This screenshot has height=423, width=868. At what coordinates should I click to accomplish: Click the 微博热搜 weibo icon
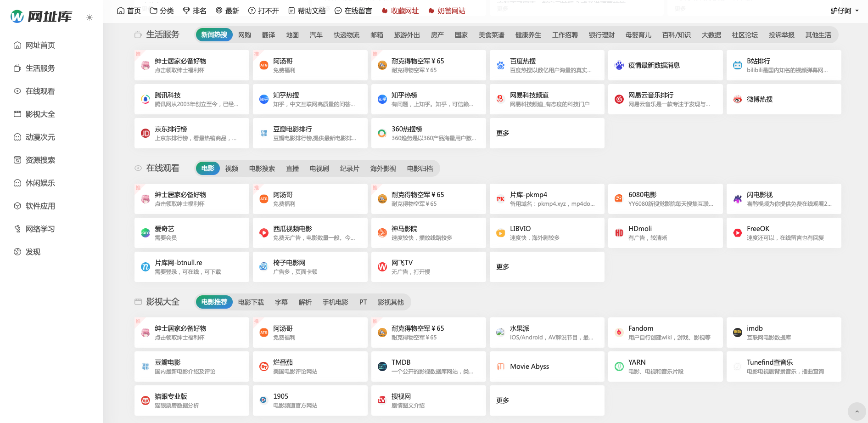point(738,99)
